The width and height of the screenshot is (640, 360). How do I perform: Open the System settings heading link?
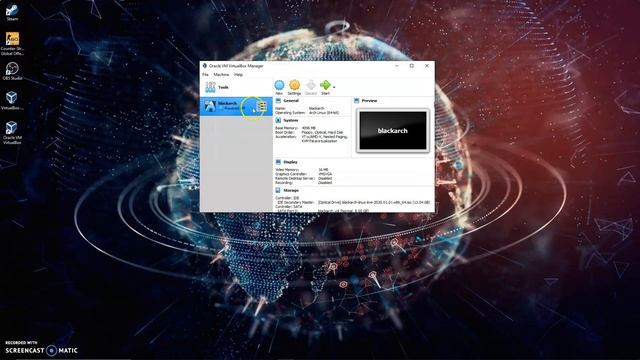291,120
